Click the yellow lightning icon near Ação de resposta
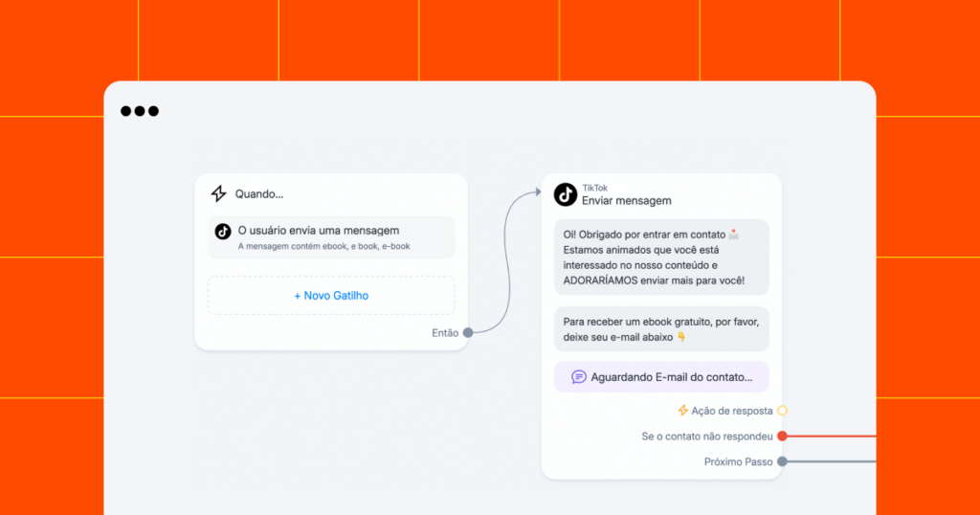 [x=682, y=411]
